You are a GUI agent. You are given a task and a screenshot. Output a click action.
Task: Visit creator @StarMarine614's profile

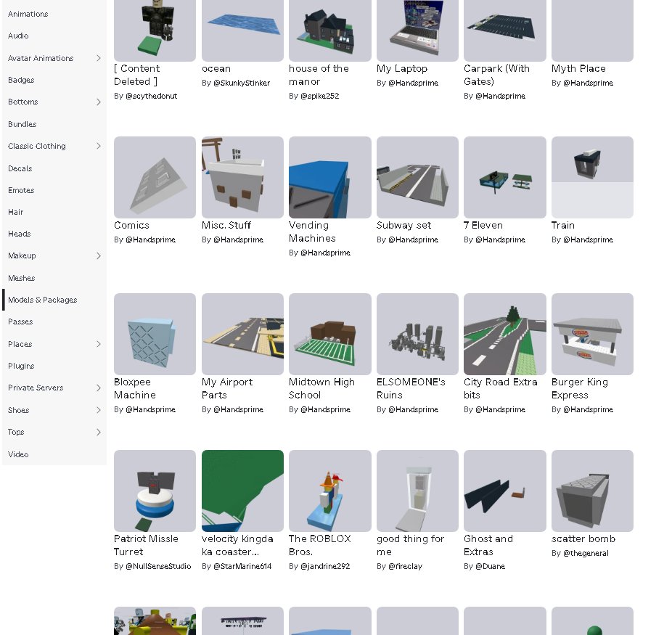click(x=242, y=566)
